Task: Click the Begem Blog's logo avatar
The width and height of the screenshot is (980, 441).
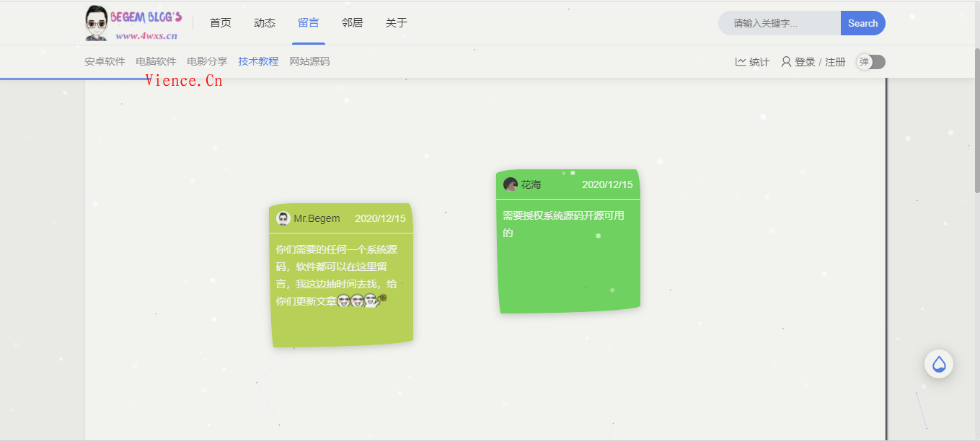Action: coord(96,23)
